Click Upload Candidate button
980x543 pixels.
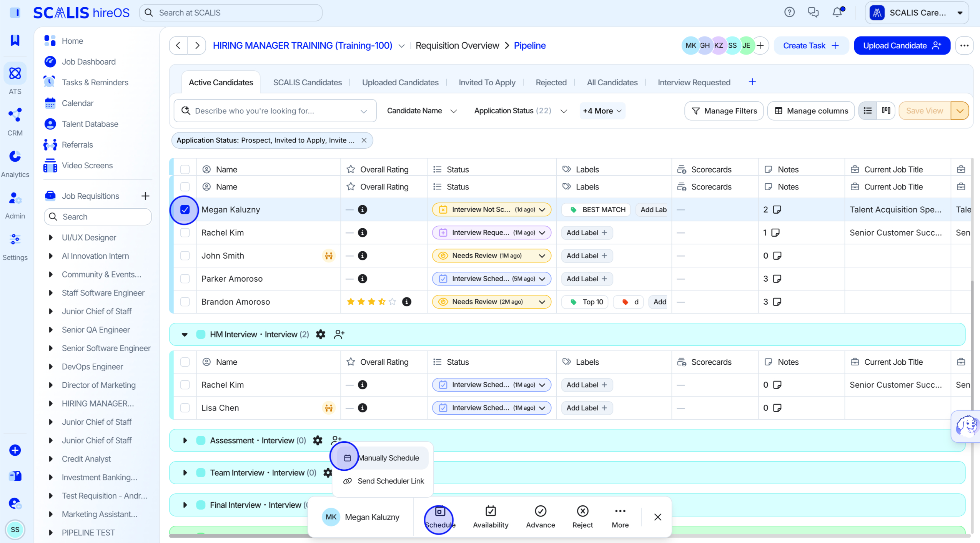point(902,45)
